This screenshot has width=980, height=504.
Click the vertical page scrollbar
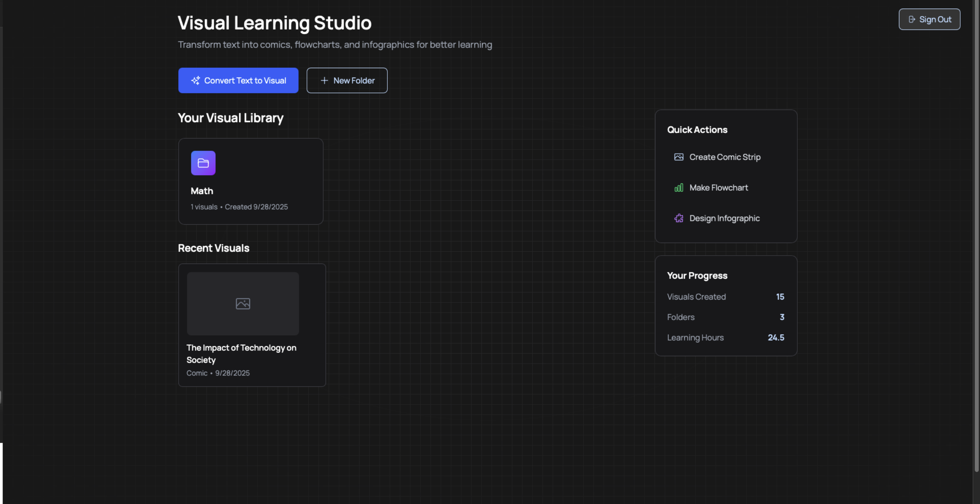976,236
